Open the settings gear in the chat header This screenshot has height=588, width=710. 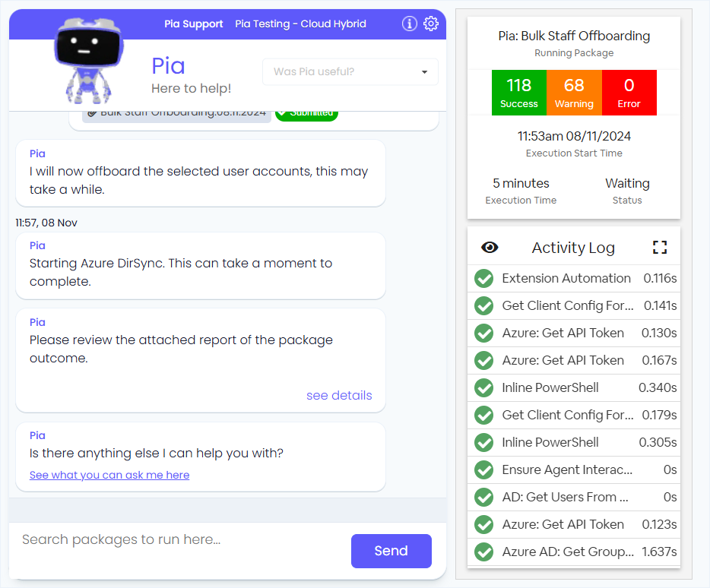(x=430, y=24)
